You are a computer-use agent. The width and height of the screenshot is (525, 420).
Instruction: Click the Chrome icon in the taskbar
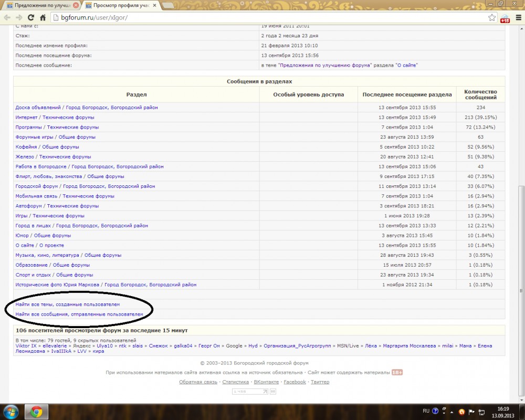36,412
